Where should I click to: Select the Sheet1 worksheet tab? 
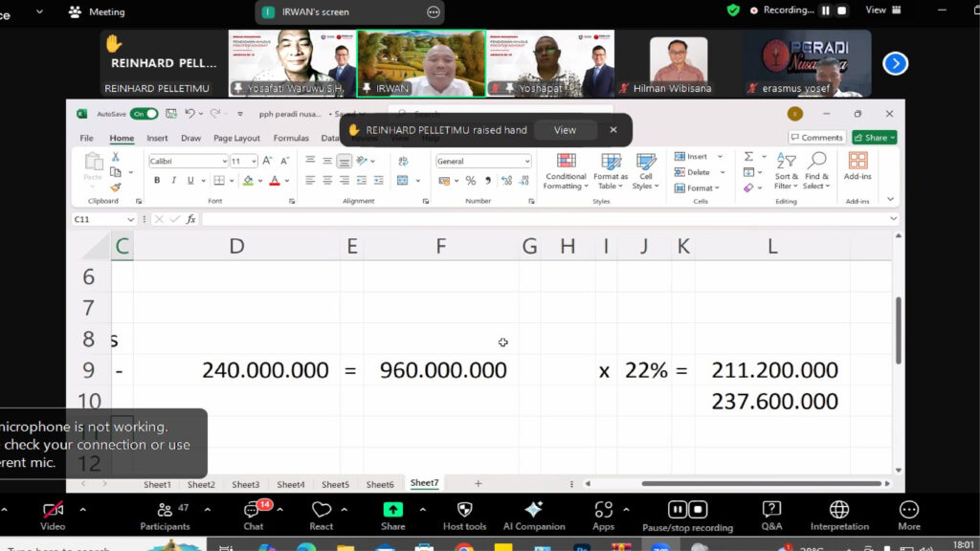(157, 484)
